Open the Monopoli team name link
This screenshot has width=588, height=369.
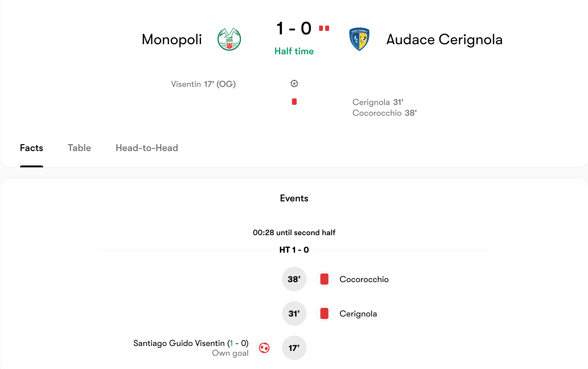(x=172, y=39)
